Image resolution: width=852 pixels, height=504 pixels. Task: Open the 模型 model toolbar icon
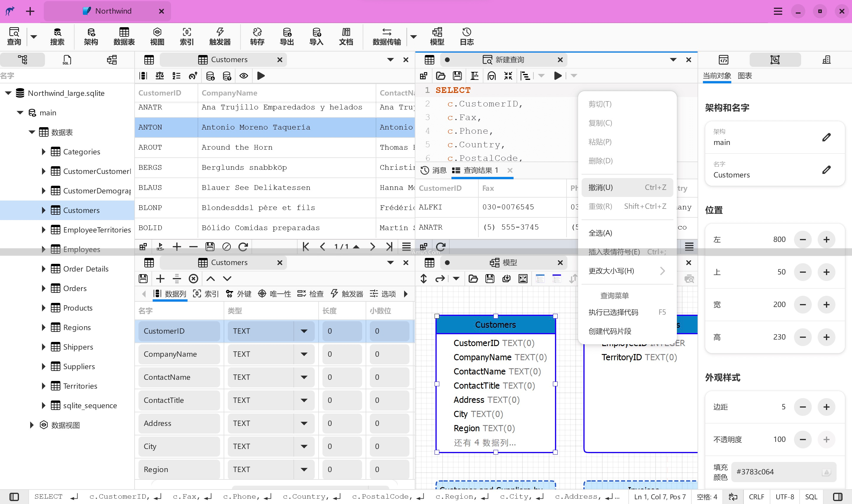[x=437, y=36]
